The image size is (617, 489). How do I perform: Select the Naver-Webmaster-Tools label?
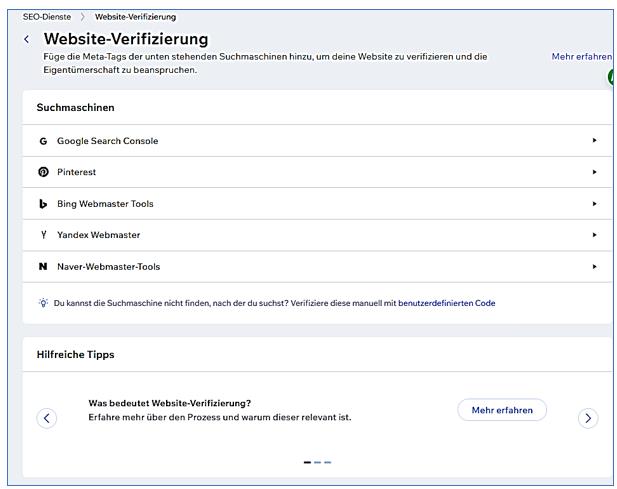[109, 266]
